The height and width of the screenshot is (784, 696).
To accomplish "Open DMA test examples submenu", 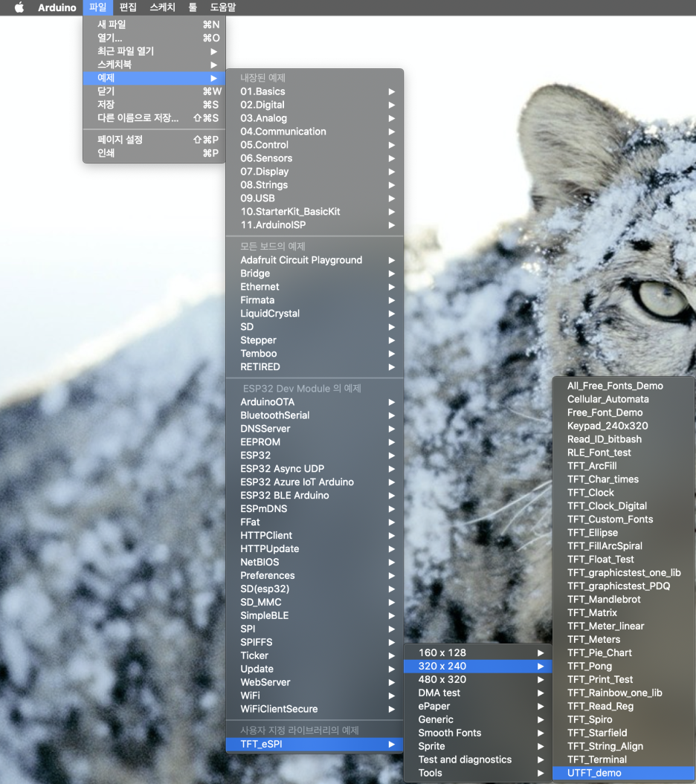I will [478, 693].
